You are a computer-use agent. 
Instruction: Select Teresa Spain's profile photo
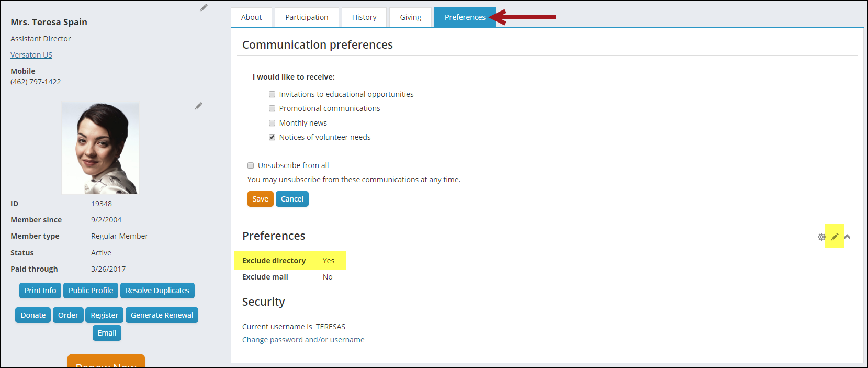point(100,148)
